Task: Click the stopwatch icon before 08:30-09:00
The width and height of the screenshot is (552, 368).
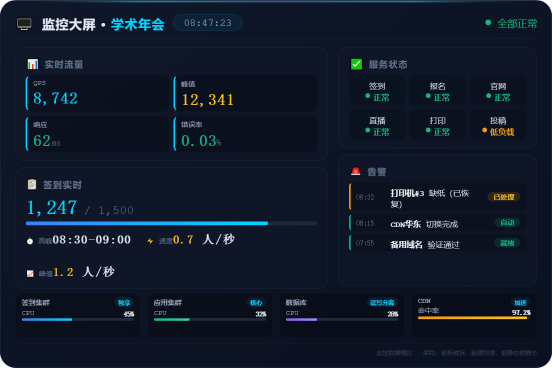Action: click(x=30, y=241)
